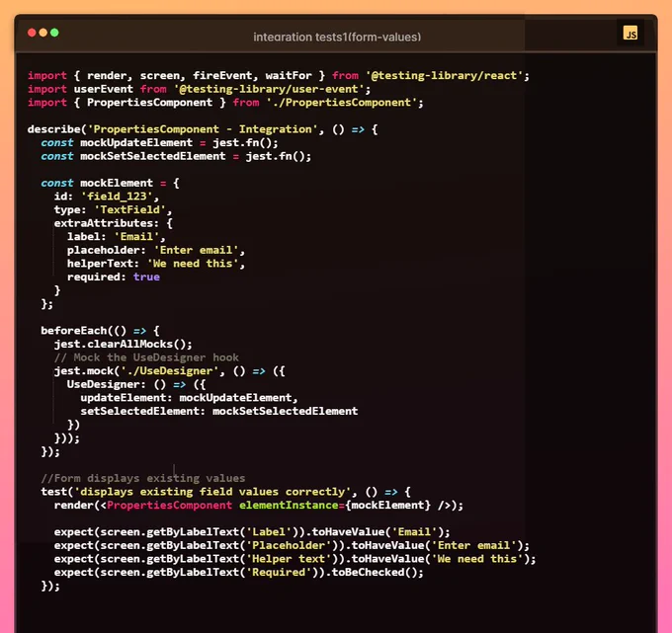The image size is (672, 633).
Task: Click 'updateElement: mockUpdateElement' line
Action: 189,397
